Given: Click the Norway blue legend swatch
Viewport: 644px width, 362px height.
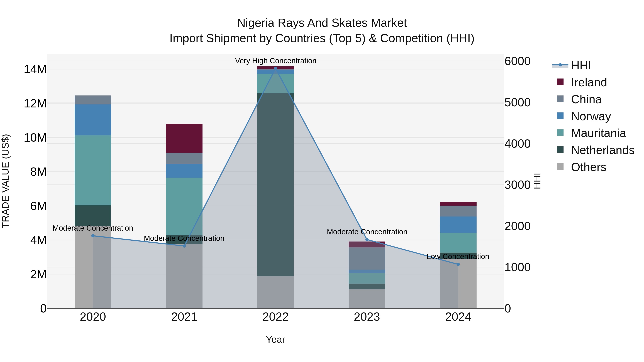Looking at the screenshot, I should pyautogui.click(x=560, y=116).
